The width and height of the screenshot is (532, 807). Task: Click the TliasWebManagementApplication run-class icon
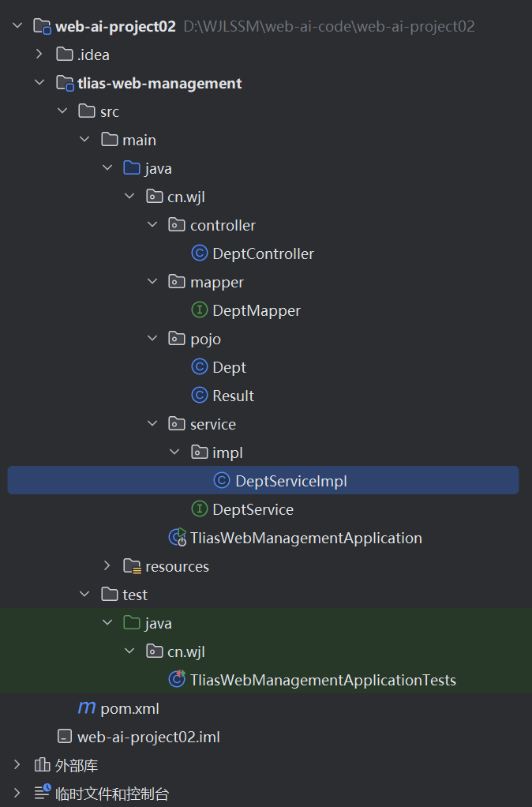(x=178, y=537)
